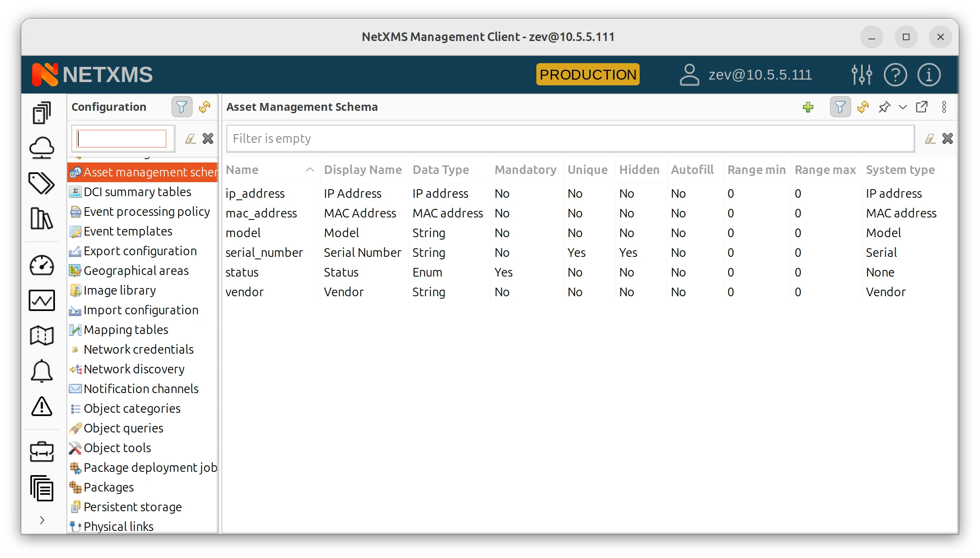The height and width of the screenshot is (558, 980).
Task: Open the Alarms bell panel in sidebar
Action: point(41,371)
